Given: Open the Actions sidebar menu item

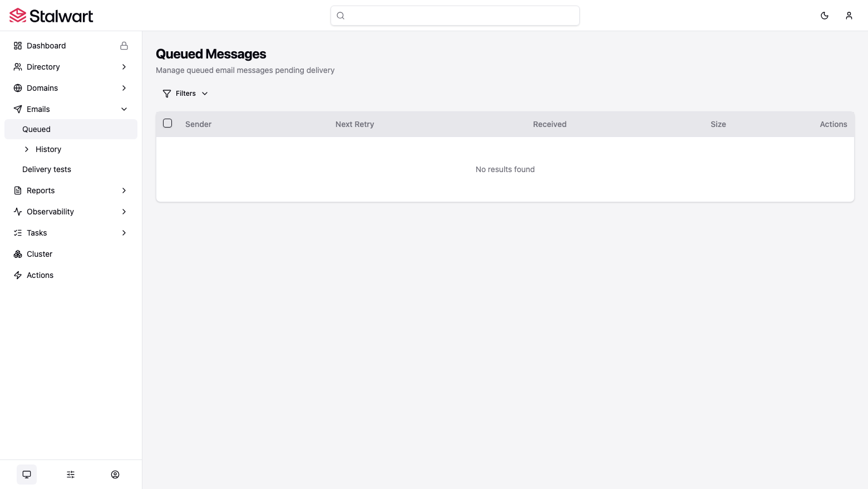Looking at the screenshot, I should pos(71,275).
